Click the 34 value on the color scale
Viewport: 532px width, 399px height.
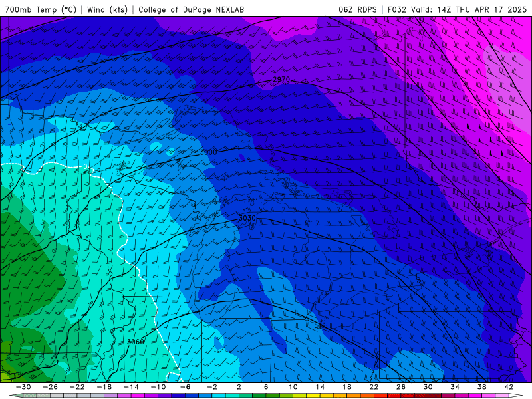click(455, 387)
